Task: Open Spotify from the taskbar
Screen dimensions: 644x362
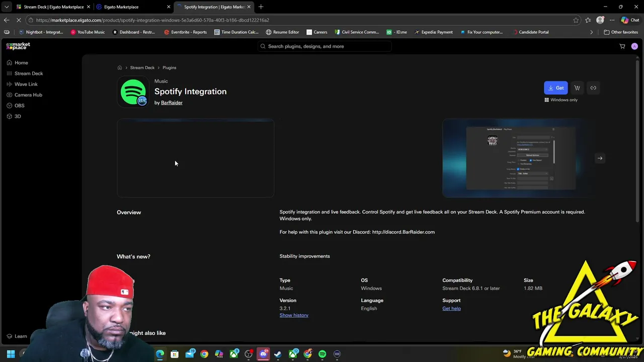Action: [x=322, y=354]
